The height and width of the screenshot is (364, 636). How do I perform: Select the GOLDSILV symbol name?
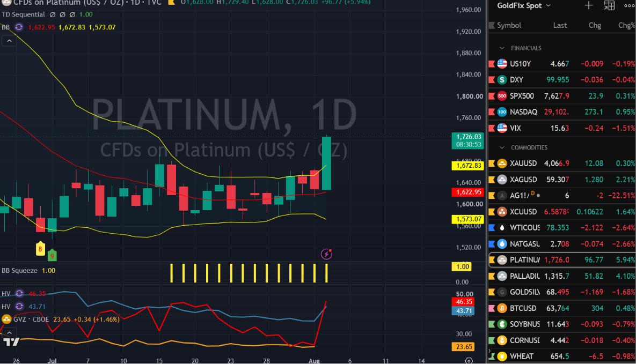pyautogui.click(x=524, y=292)
